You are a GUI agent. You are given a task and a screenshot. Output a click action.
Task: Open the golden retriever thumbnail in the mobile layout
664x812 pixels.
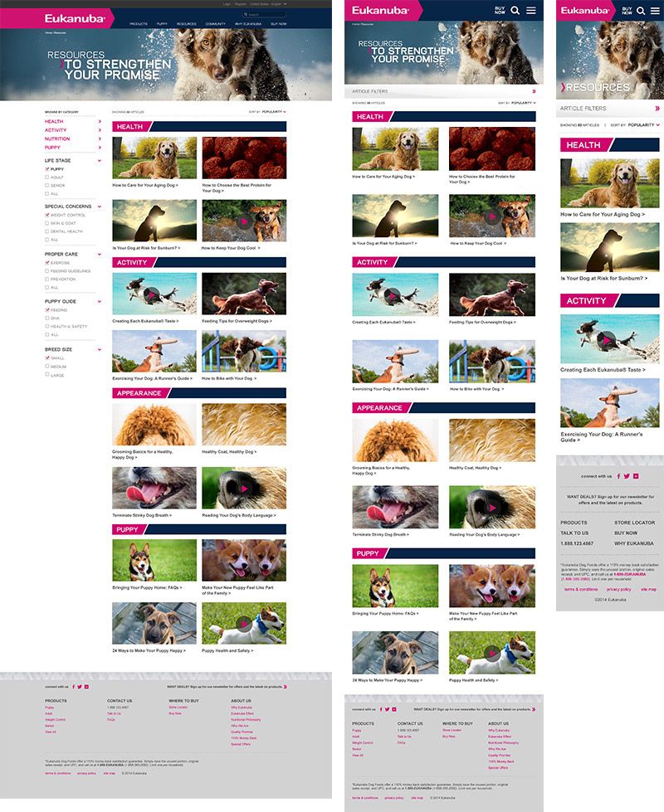coord(610,183)
